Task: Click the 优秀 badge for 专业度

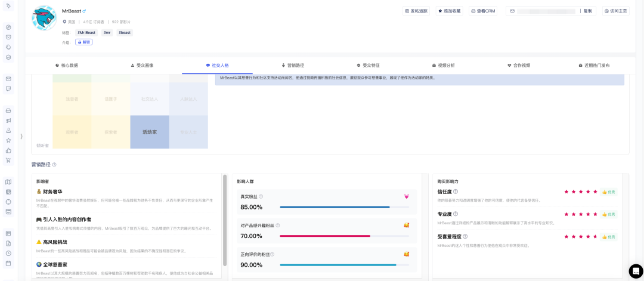Action: click(609, 214)
